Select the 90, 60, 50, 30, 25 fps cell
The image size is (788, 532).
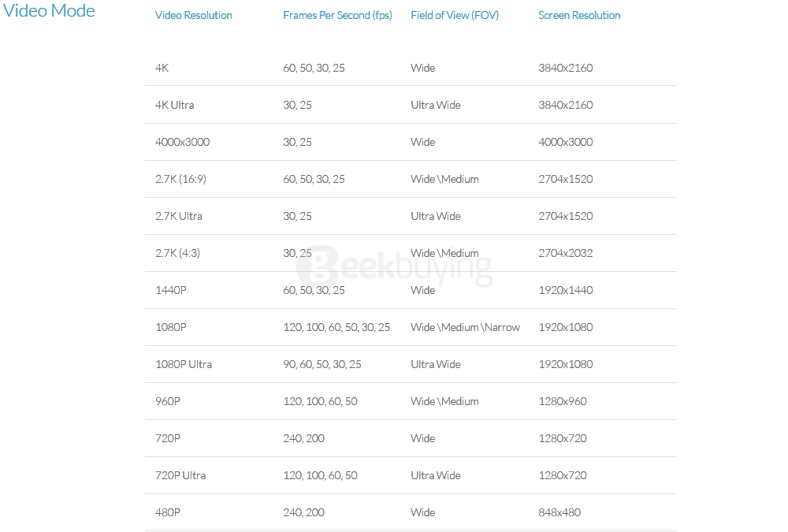pos(322,364)
